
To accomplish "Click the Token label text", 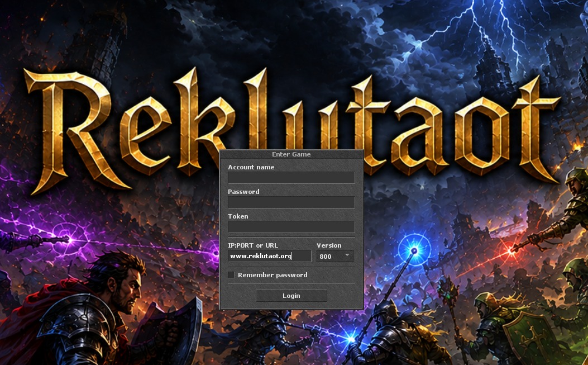I will click(238, 216).
